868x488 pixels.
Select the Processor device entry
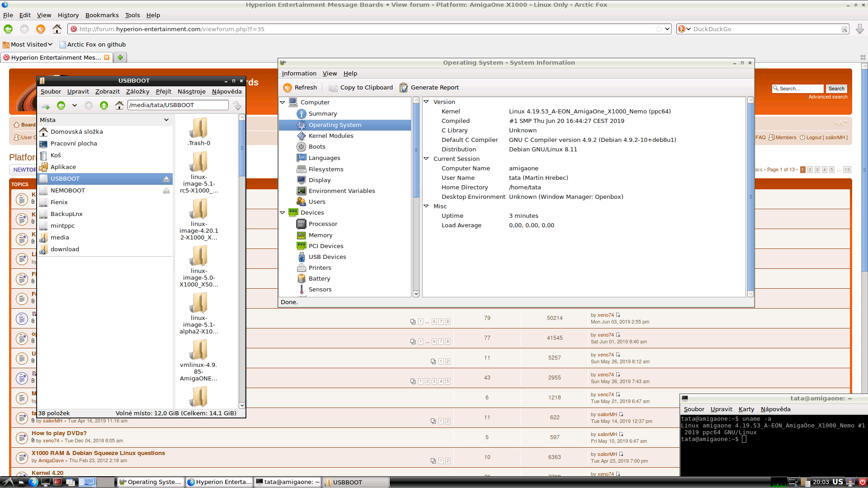pos(322,224)
